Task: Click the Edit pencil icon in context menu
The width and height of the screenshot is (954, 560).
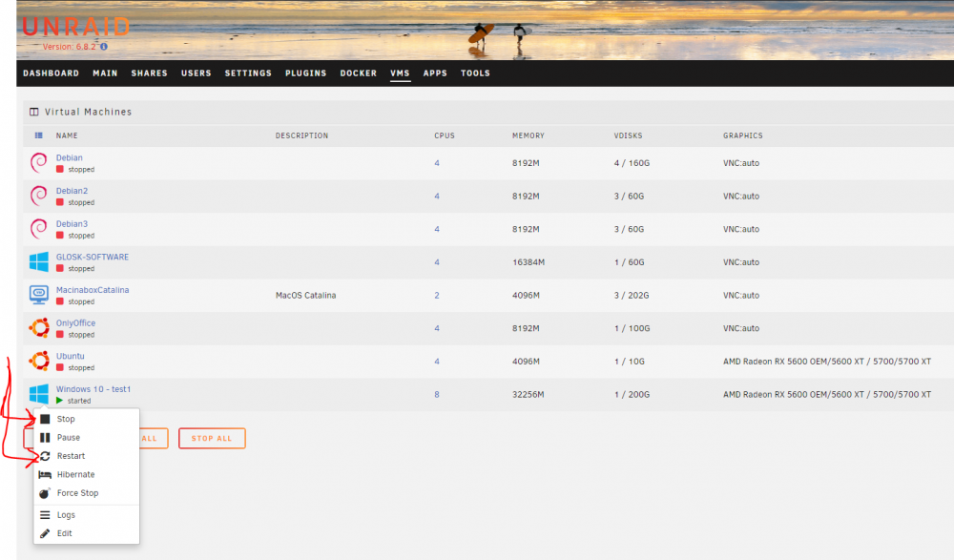Action: [x=45, y=534]
